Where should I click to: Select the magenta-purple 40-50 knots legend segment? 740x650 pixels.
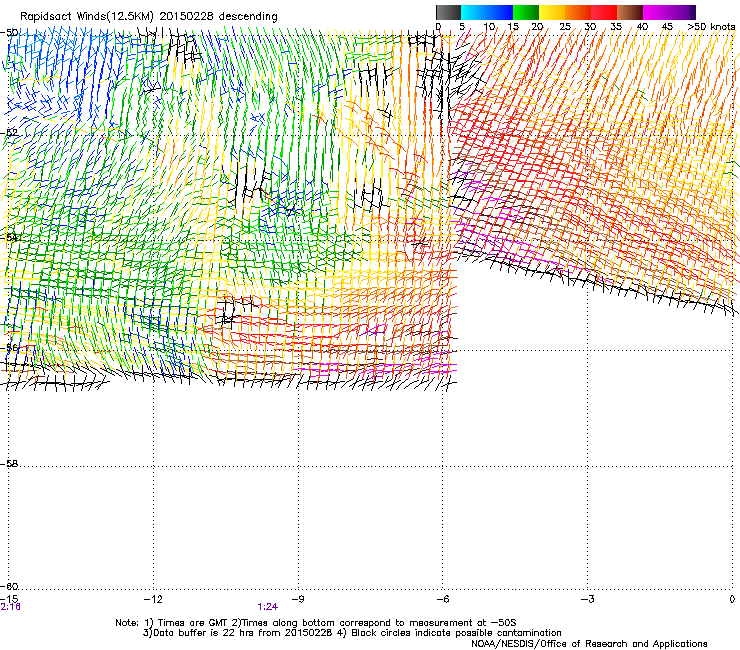669,12
